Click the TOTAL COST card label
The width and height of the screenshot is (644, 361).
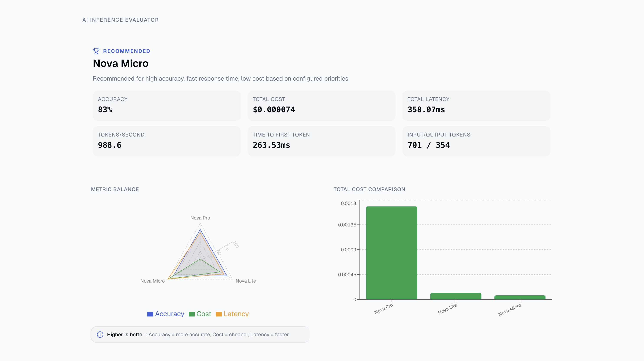[269, 99]
